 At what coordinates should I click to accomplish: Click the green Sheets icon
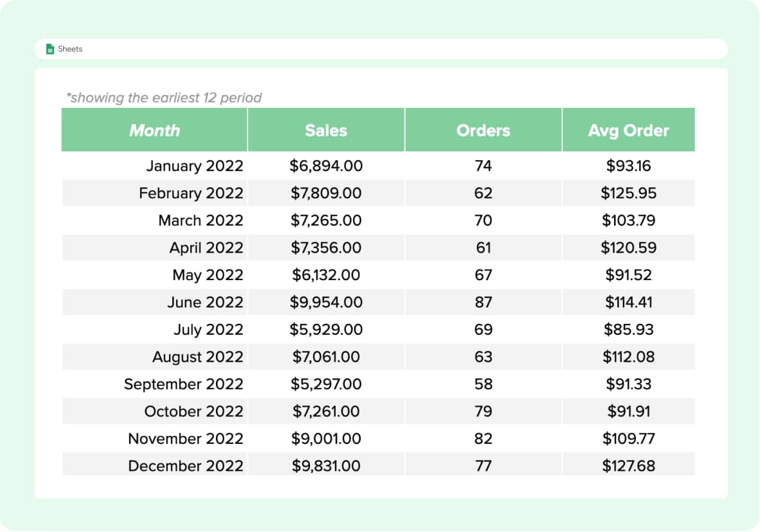click(50, 49)
